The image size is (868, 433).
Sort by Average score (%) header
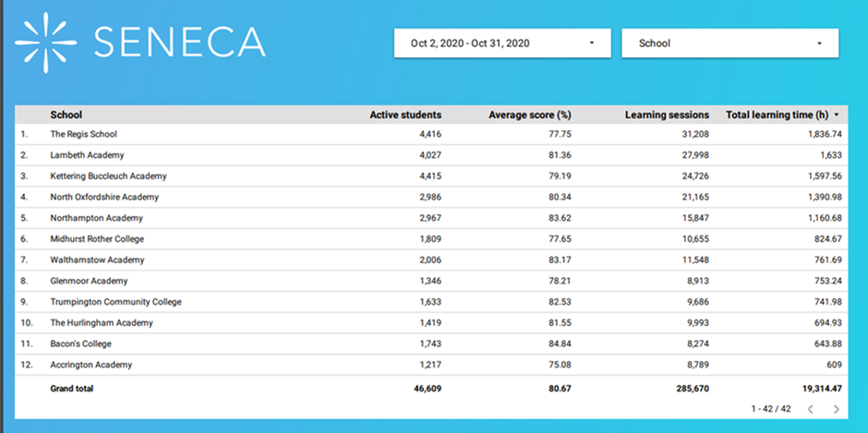pos(529,115)
